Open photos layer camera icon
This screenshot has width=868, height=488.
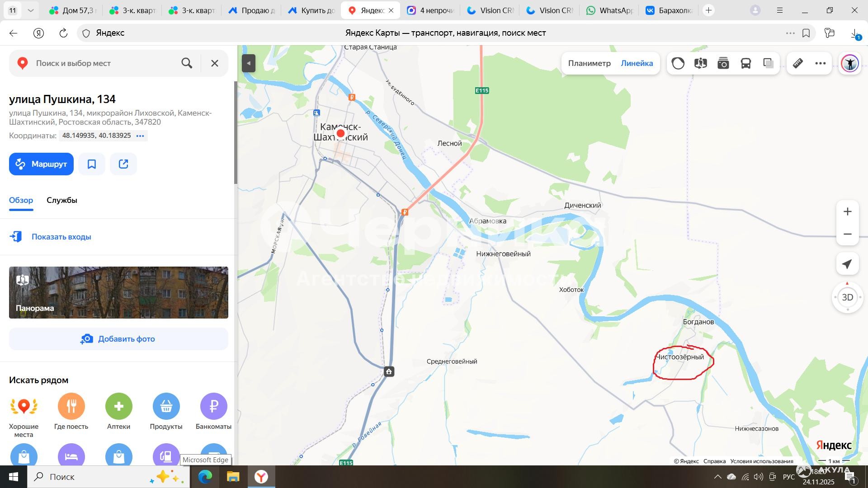click(723, 63)
